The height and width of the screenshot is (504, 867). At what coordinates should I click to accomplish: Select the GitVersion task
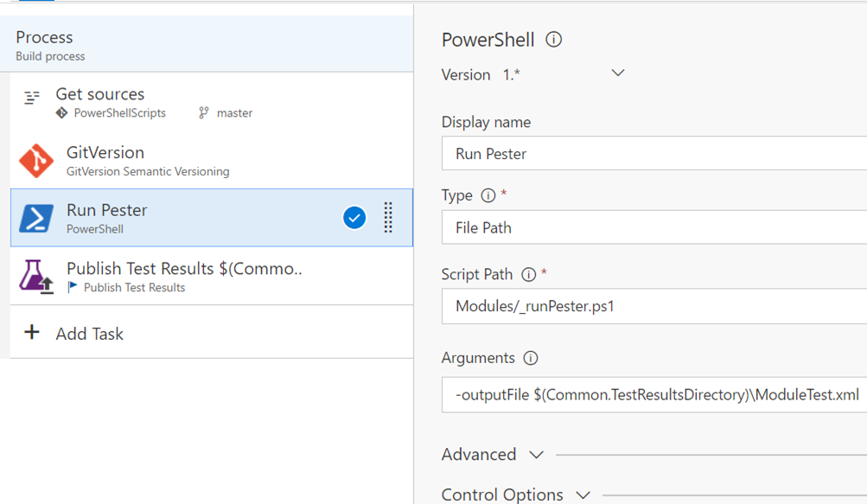[x=212, y=161]
